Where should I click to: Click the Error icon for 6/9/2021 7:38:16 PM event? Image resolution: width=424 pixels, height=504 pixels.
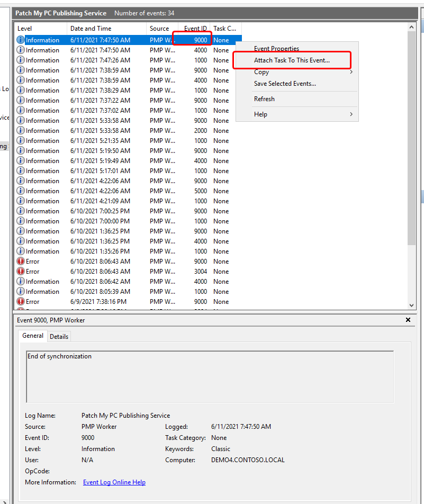21,302
